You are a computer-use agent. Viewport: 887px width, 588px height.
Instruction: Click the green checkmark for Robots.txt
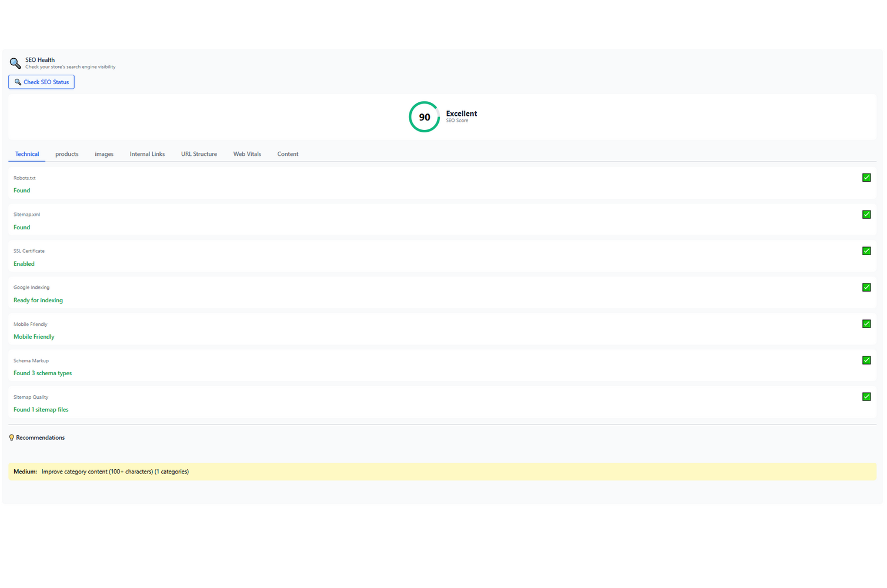click(x=866, y=177)
